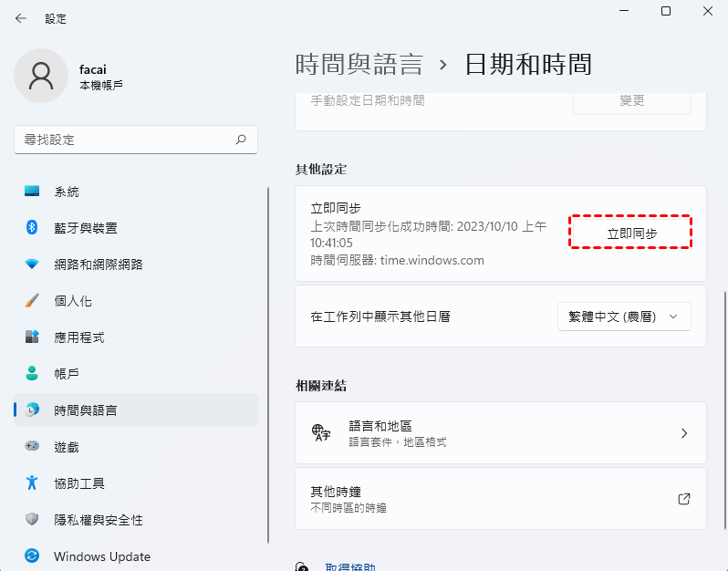Open 個人化 paintbrush icon
This screenshot has height=571, width=728.
pos(33,301)
